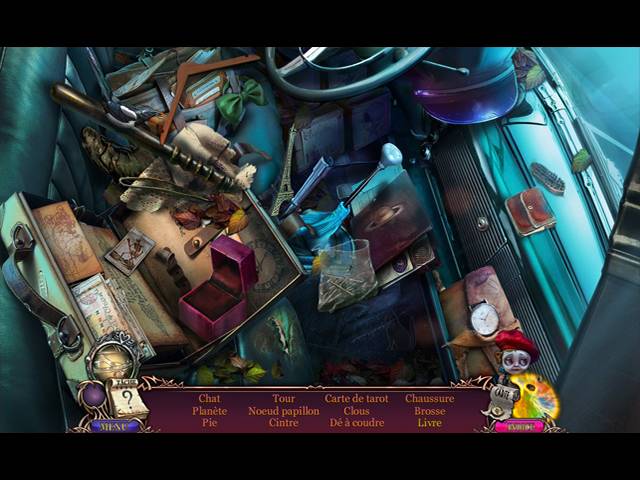The height and width of the screenshot is (480, 640).
Task: Click the wristwatch on the floor
Action: pos(484,318)
